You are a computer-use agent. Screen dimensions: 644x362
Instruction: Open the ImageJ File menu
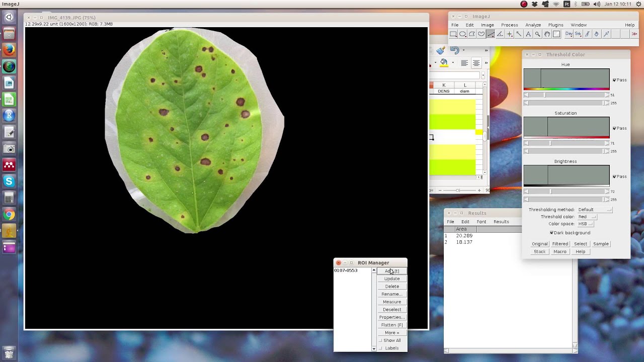tap(455, 25)
